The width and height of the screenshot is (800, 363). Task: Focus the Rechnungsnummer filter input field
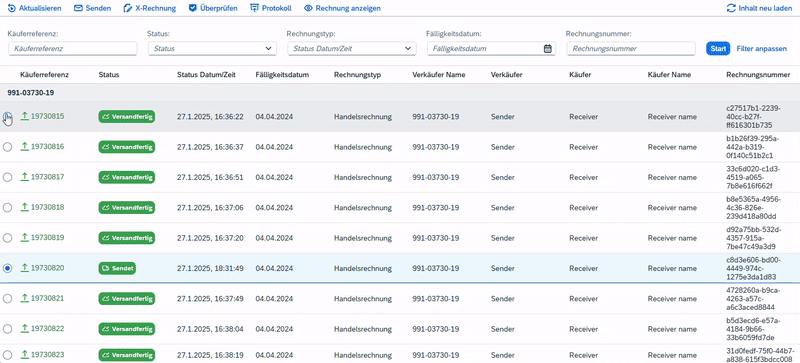[x=631, y=49]
